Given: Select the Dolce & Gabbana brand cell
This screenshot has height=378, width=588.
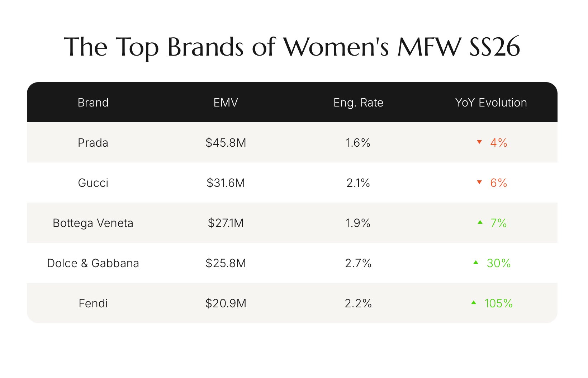Looking at the screenshot, I should [93, 263].
